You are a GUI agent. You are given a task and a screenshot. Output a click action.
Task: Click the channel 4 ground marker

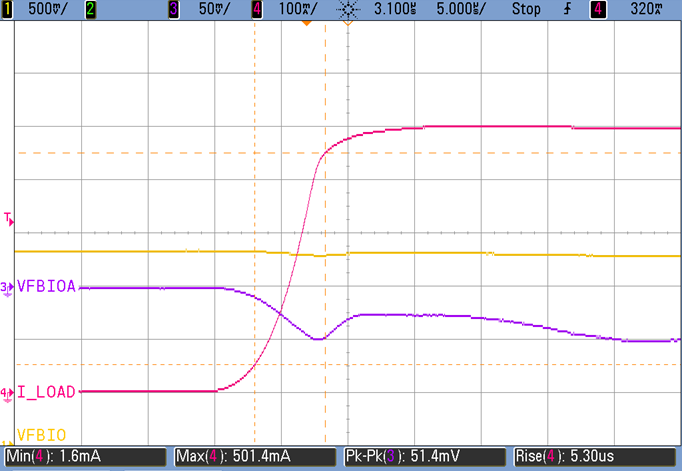[x=8, y=392]
